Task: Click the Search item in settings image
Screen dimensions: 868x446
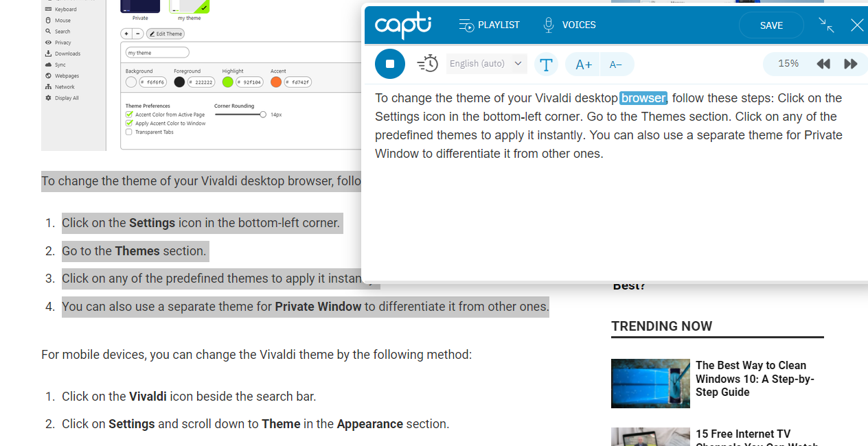Action: [x=58, y=32]
